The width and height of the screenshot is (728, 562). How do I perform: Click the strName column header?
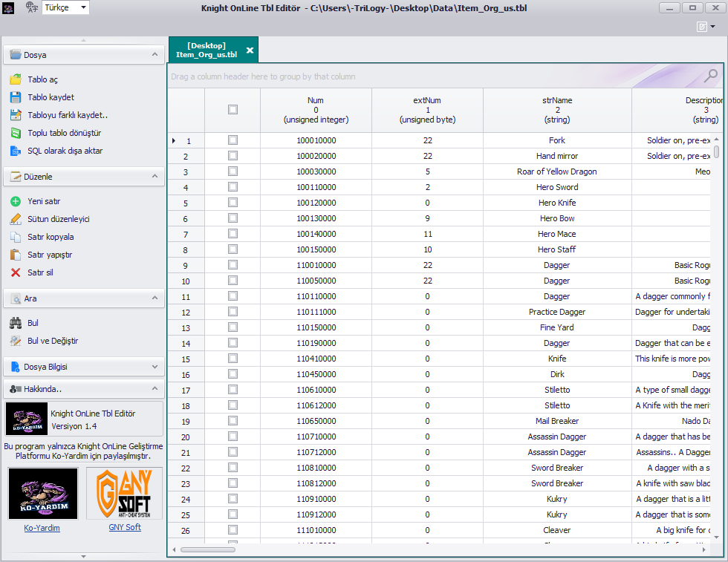[x=556, y=110]
